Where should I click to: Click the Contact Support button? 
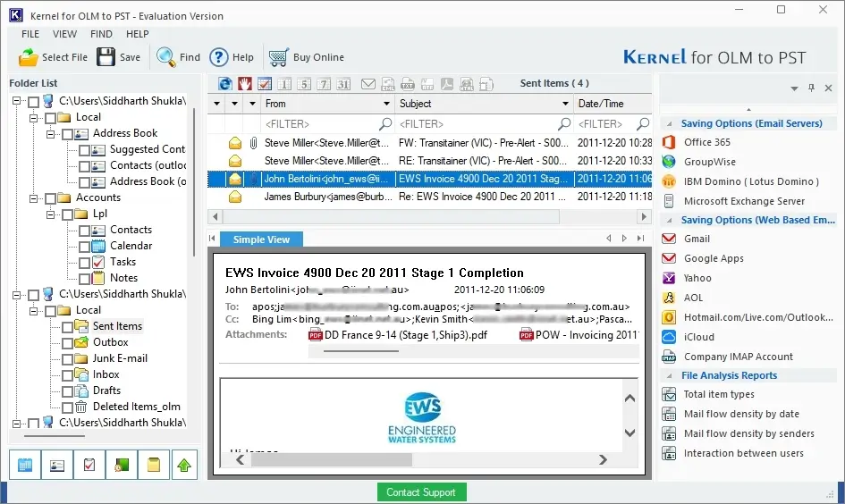421,492
